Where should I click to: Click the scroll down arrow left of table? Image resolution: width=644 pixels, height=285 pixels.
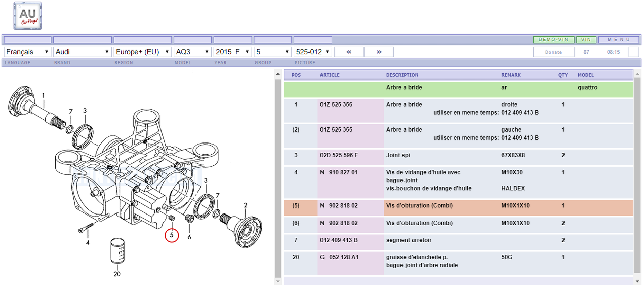277,281
